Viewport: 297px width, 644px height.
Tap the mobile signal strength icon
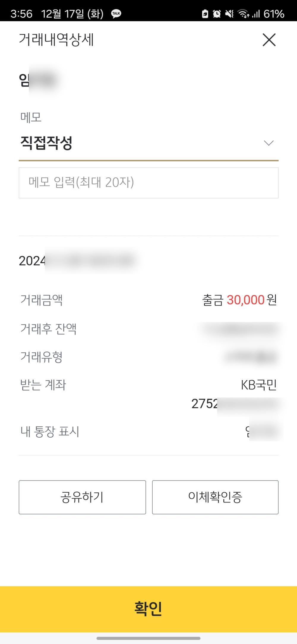(x=256, y=14)
